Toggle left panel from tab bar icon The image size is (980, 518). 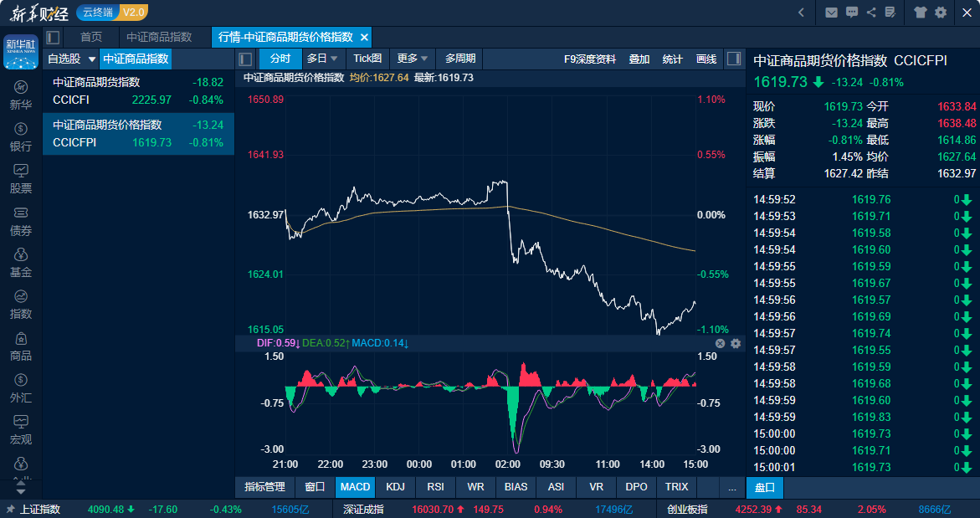pos(53,38)
